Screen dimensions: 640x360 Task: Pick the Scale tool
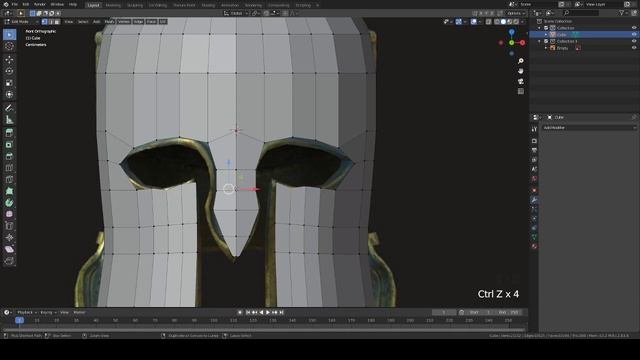coord(9,83)
